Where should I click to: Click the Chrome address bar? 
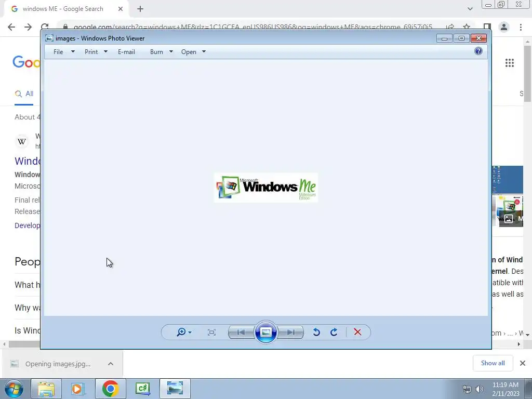point(252,27)
